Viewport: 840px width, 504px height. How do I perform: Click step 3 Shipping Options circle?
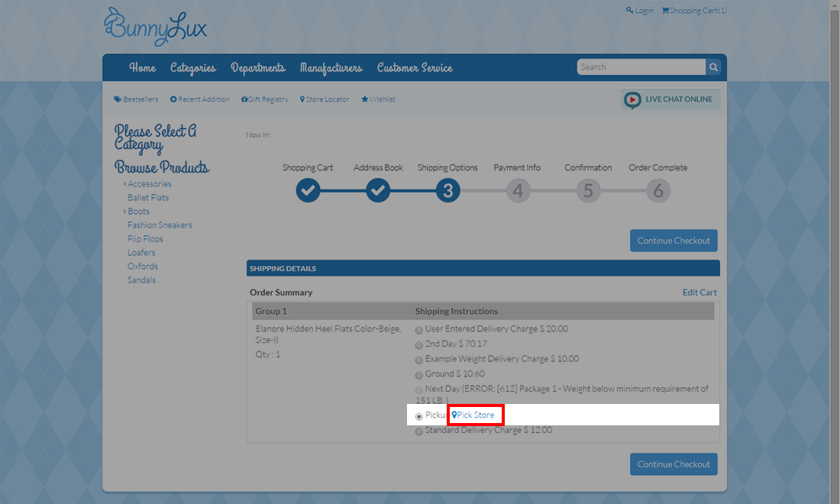click(x=447, y=190)
